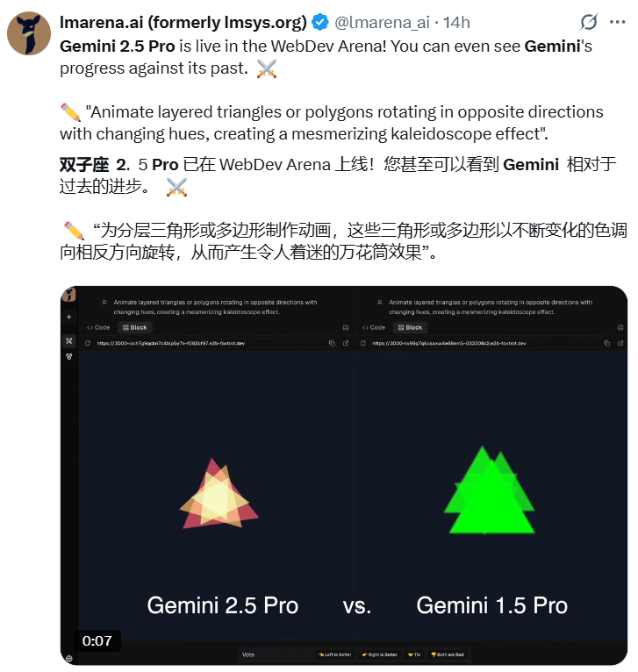Copy the left preview URL
Viewport: 638px width, 672px height.
point(332,343)
